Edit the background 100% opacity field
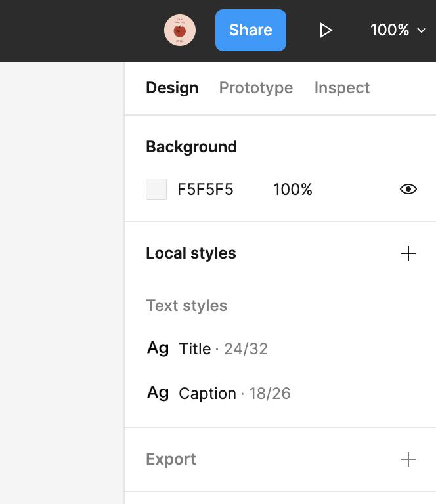 tap(292, 189)
